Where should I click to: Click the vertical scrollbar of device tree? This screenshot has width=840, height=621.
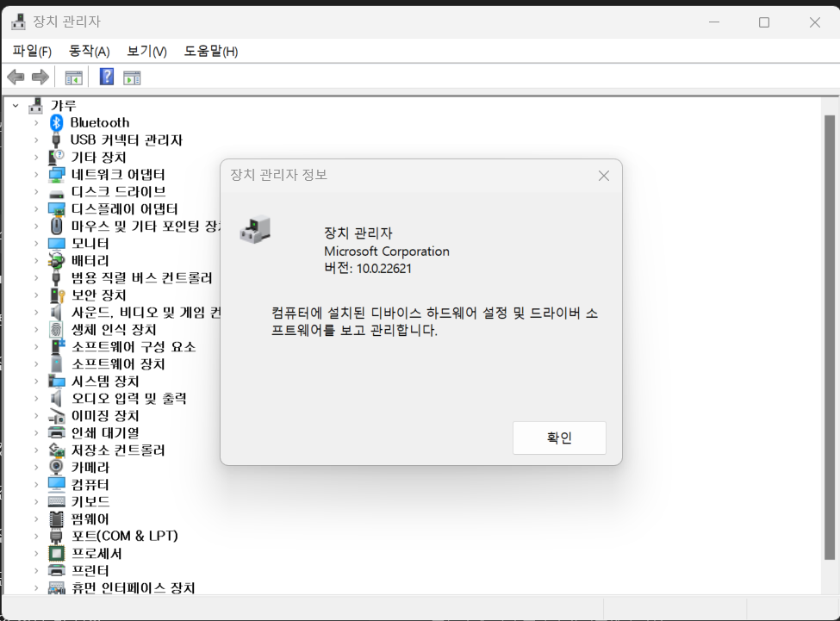click(x=830, y=338)
